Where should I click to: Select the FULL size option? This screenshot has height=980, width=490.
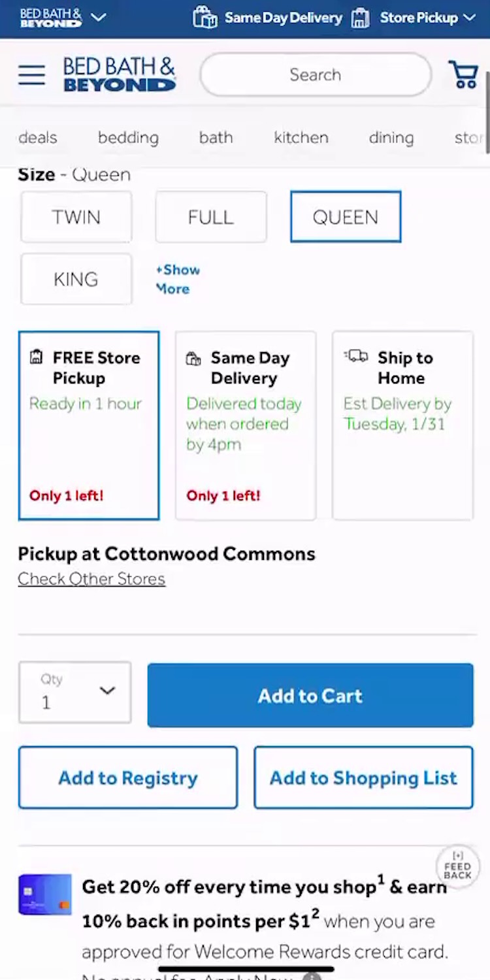[x=211, y=217]
